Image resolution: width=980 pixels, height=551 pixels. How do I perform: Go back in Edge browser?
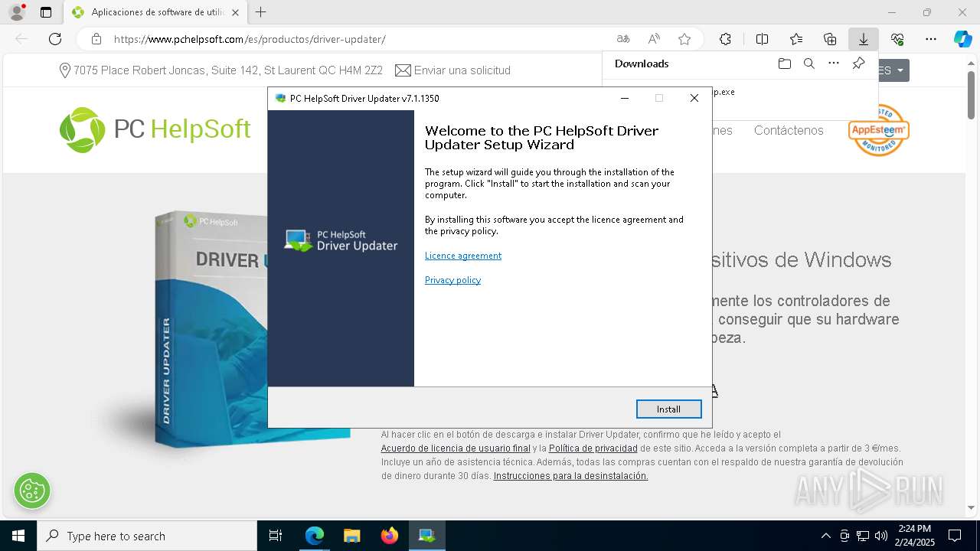point(21,39)
